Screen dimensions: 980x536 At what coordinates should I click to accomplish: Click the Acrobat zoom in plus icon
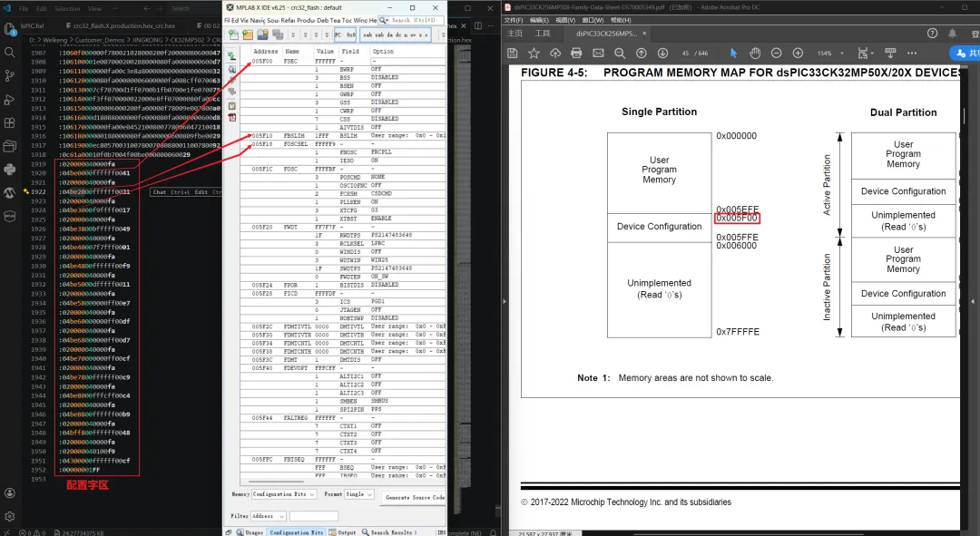[798, 54]
